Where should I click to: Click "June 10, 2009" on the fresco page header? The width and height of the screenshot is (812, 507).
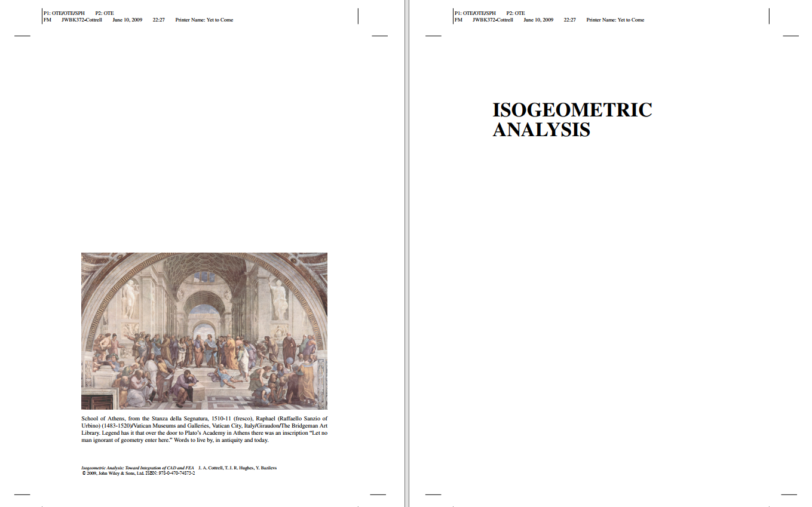click(127, 20)
